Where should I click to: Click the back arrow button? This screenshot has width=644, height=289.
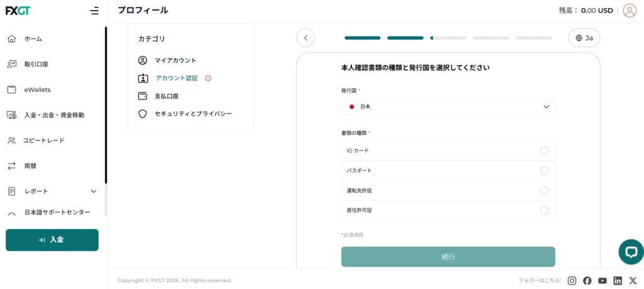click(x=306, y=38)
